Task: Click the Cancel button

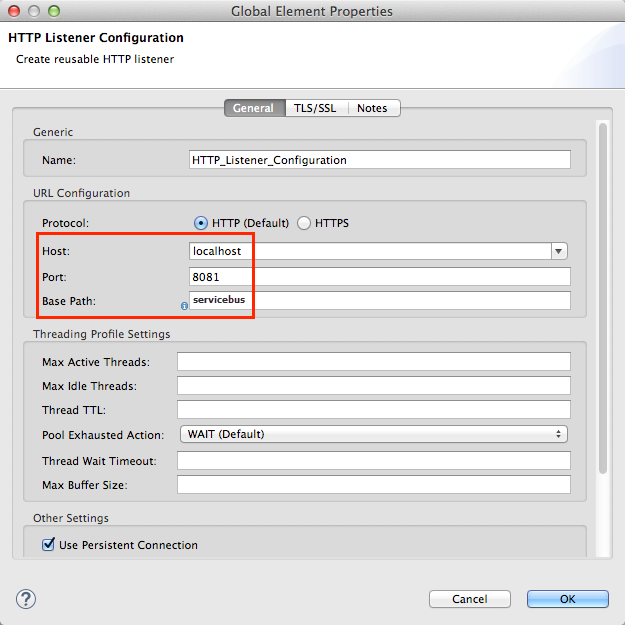Action: click(x=469, y=599)
